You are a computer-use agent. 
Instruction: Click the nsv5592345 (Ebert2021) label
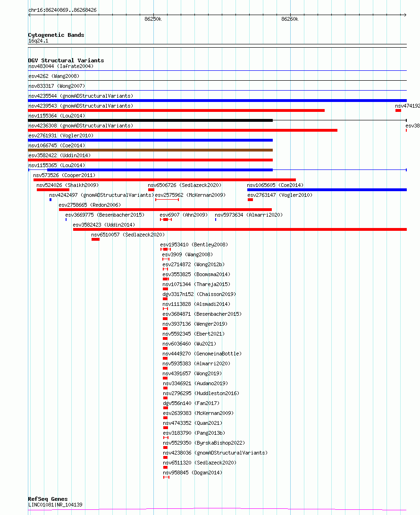coord(194,334)
